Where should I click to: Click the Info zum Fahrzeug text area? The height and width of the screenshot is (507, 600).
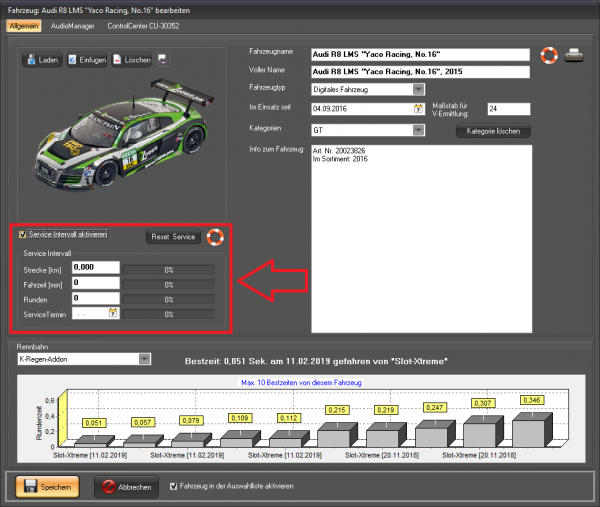pos(421,239)
